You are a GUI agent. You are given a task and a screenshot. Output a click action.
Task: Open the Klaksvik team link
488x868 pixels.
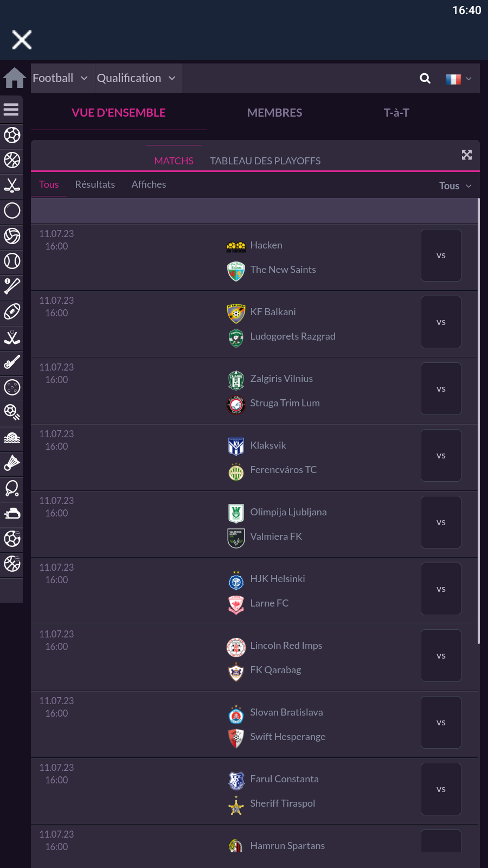(x=268, y=445)
